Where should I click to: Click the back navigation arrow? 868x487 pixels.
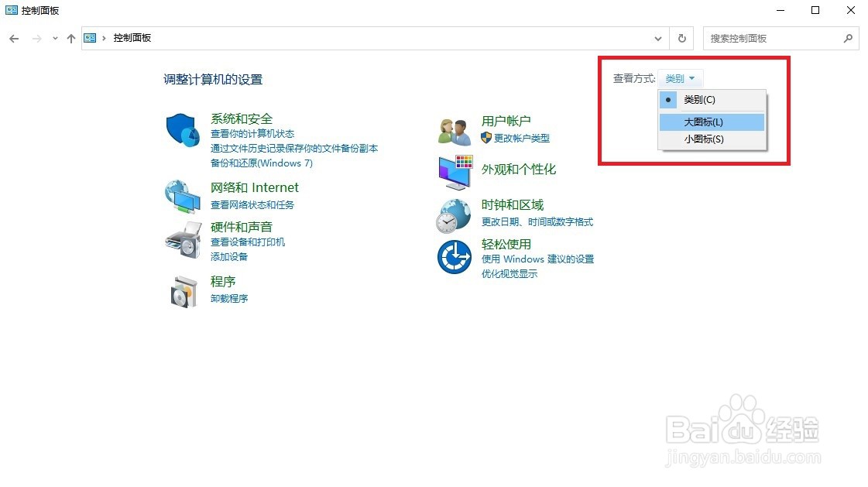pos(13,38)
